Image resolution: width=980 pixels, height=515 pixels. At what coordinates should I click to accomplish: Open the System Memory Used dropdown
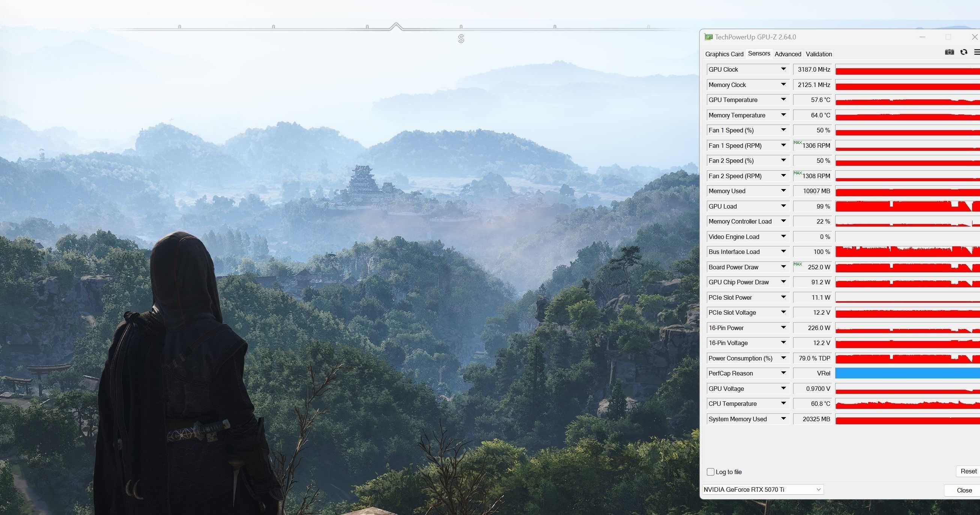(x=783, y=419)
